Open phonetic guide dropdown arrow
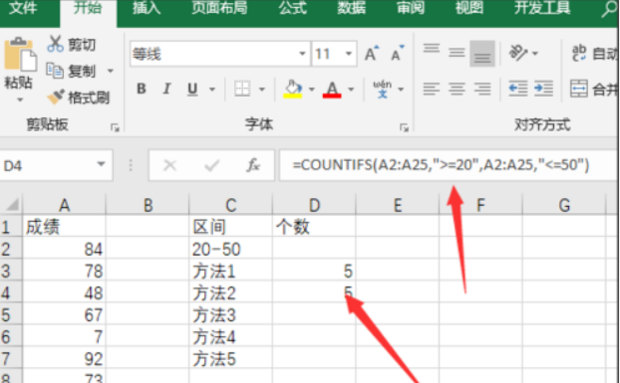The image size is (620, 383). [x=401, y=89]
